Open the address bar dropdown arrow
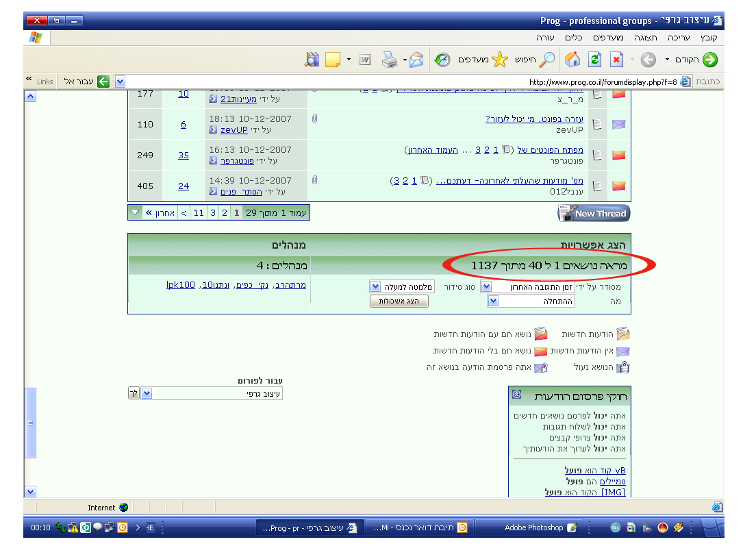 [x=120, y=82]
